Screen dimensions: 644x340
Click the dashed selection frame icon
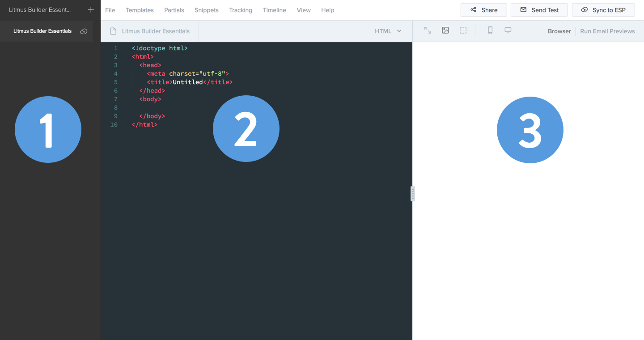click(x=463, y=30)
